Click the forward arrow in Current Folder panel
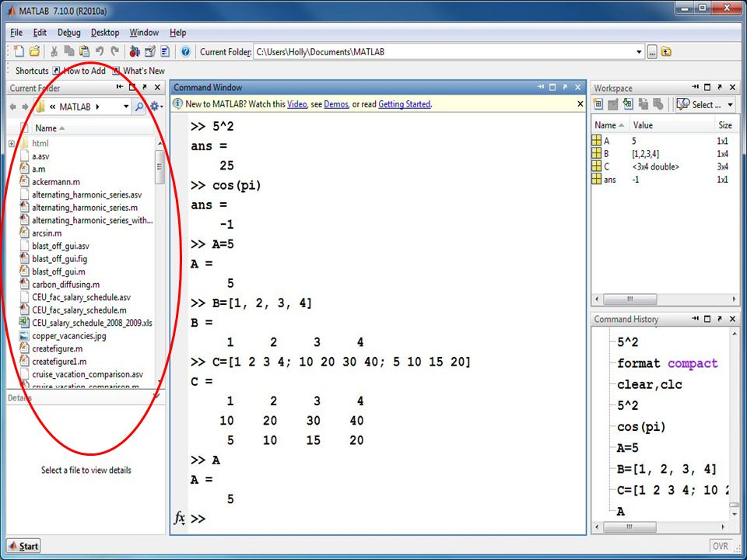Screen dimensions: 747x560 (25, 107)
